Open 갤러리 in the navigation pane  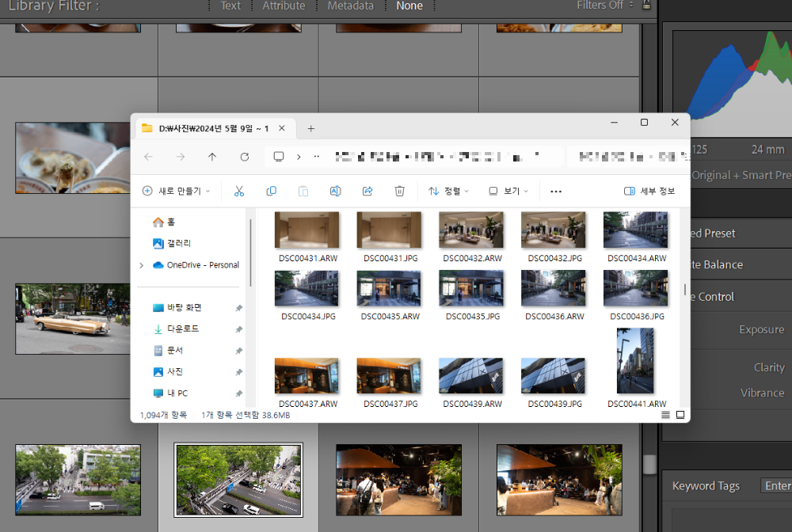(x=172, y=243)
